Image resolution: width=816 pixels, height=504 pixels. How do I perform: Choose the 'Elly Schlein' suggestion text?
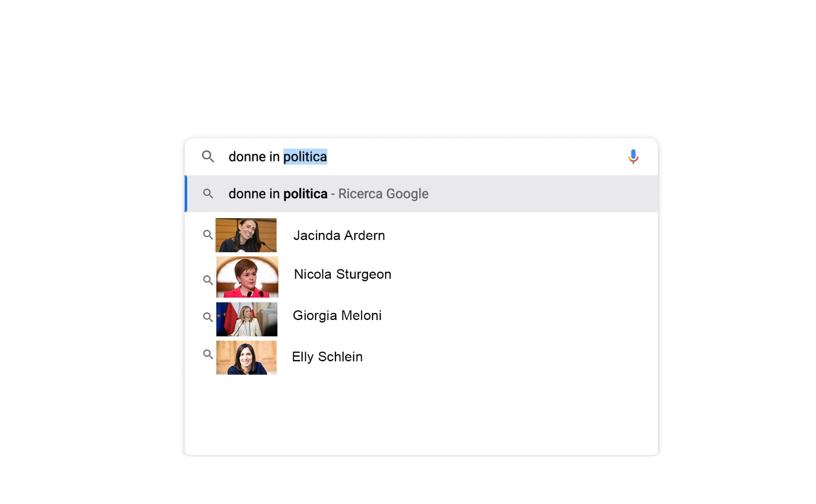point(327,357)
